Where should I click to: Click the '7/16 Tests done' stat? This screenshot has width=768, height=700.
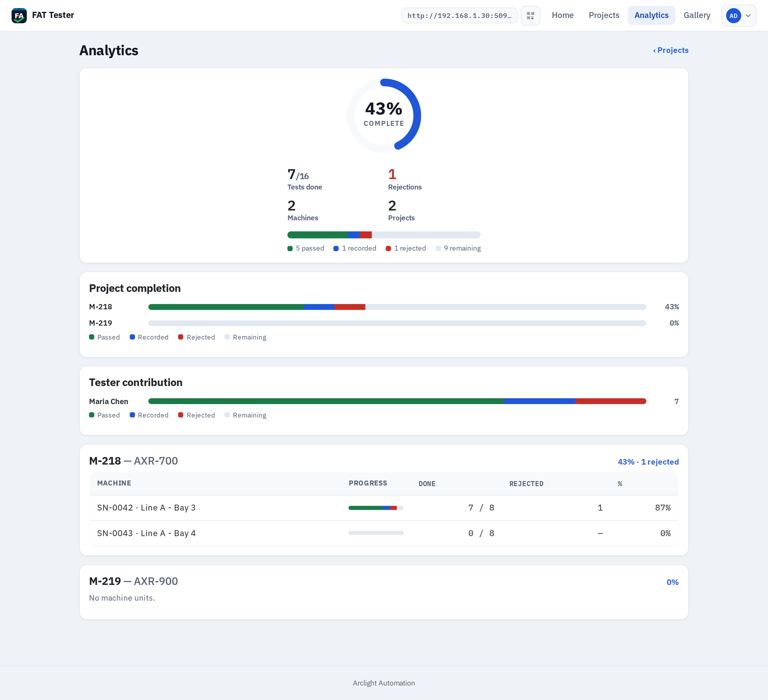[305, 179]
